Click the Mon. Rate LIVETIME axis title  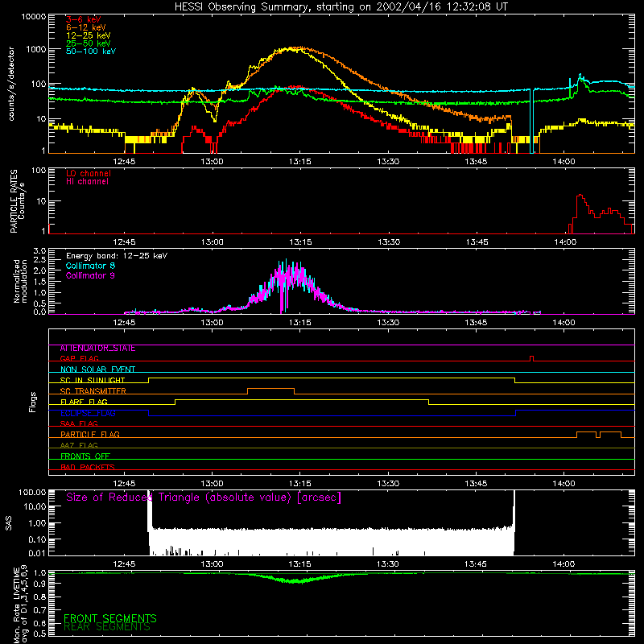[21, 604]
